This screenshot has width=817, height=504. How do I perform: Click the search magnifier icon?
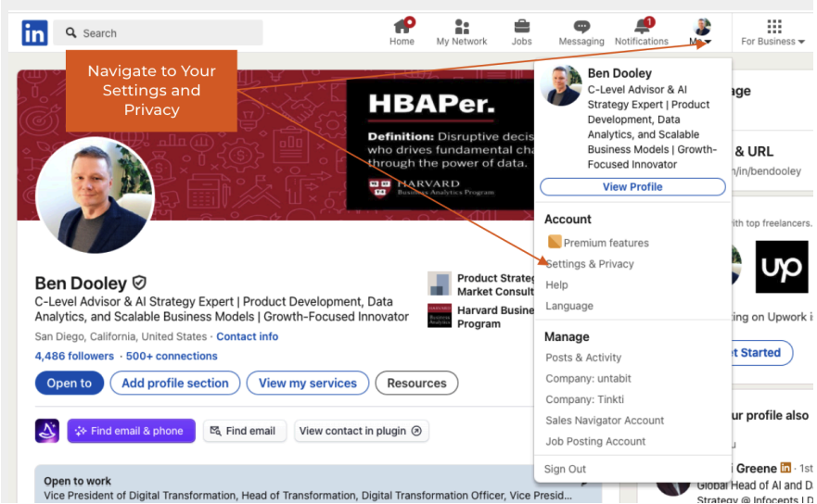70,32
